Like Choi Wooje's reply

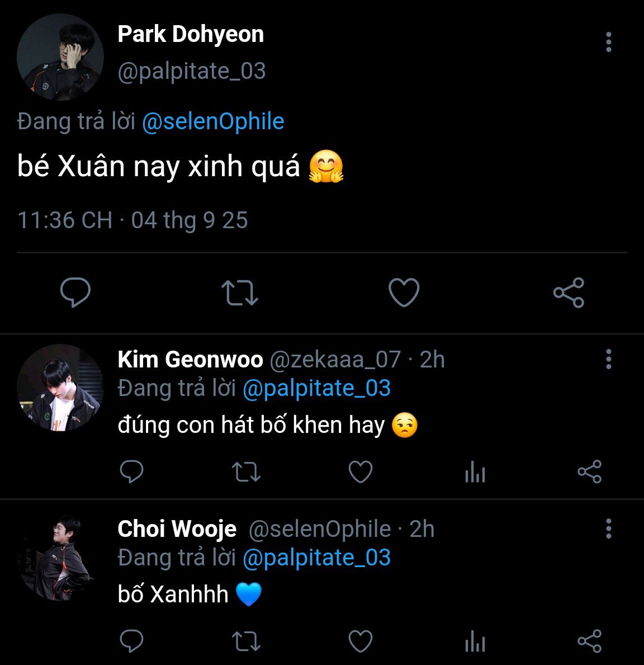361,641
